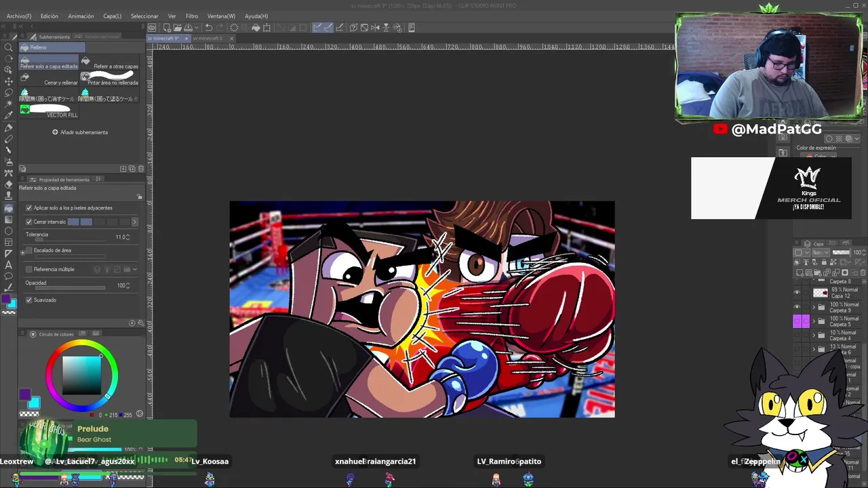This screenshot has height=488, width=868.
Task: Toggle the Suavizado checkbox
Action: 28,300
